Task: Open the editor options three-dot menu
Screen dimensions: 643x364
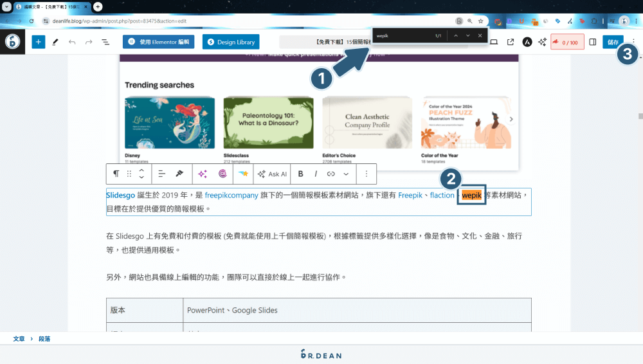Action: coord(633,41)
